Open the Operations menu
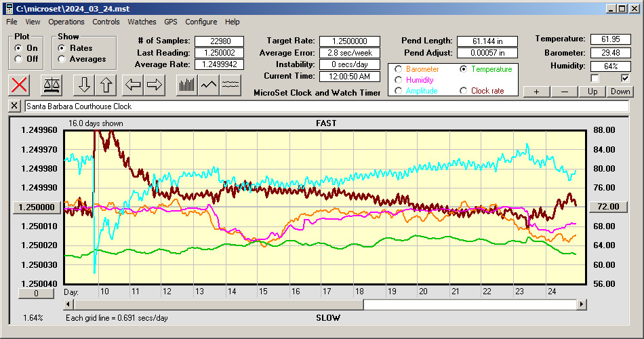The width and height of the screenshot is (644, 339). pyautogui.click(x=66, y=22)
